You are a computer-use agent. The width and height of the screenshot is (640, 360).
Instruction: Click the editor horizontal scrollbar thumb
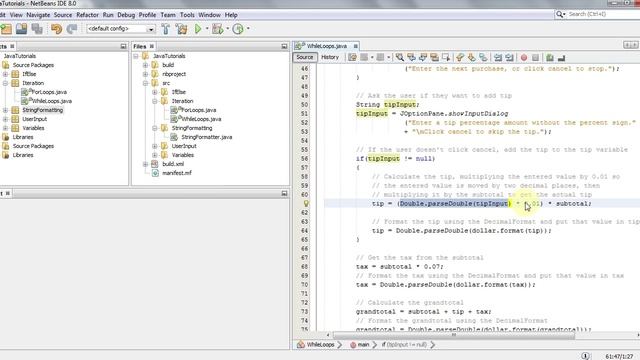click(x=454, y=335)
